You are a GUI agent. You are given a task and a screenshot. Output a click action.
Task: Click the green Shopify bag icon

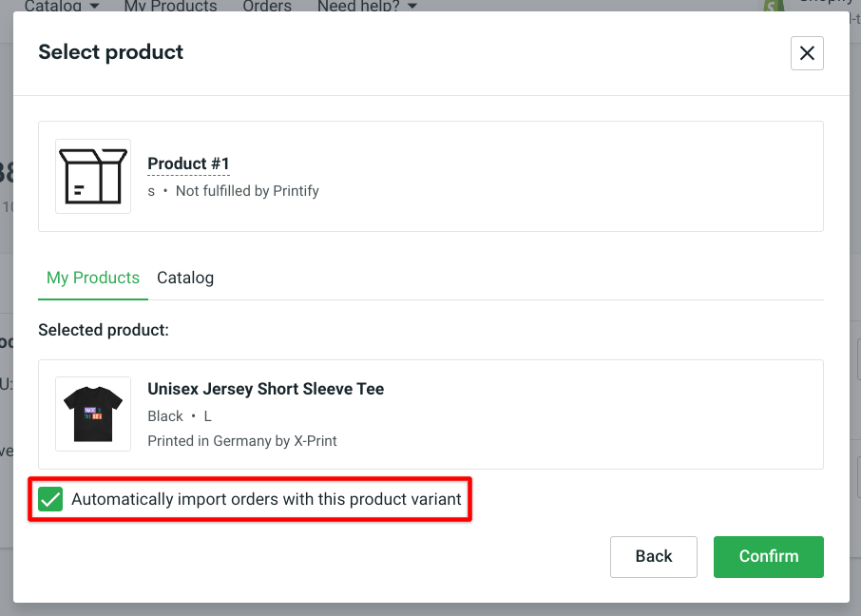pos(773,6)
